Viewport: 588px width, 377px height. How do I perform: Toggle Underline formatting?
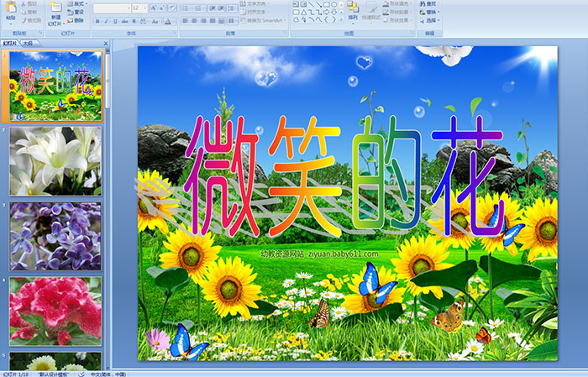click(115, 21)
